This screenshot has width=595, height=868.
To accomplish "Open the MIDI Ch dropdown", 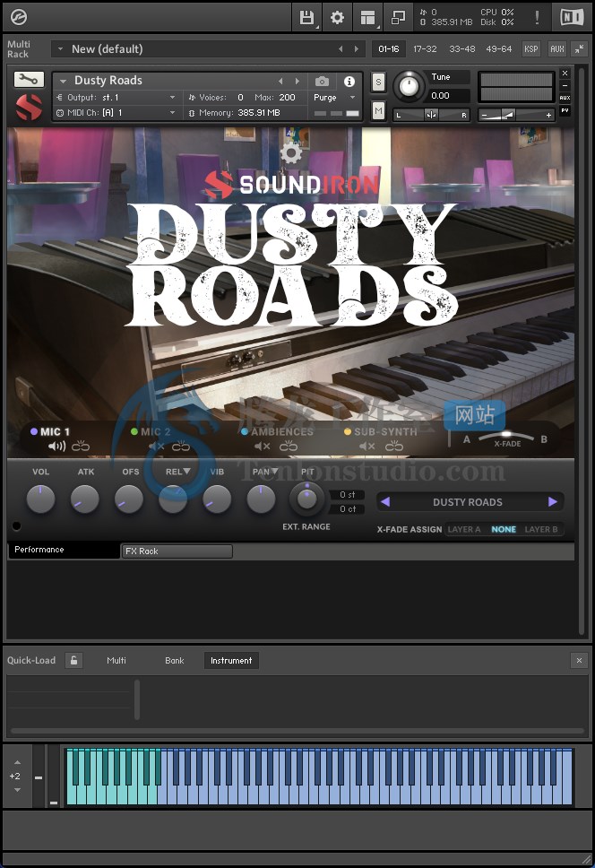I will pyautogui.click(x=116, y=112).
